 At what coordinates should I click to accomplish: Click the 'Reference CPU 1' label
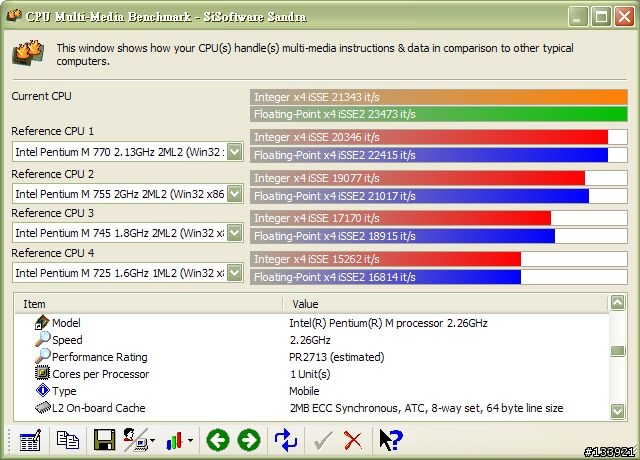[52, 131]
